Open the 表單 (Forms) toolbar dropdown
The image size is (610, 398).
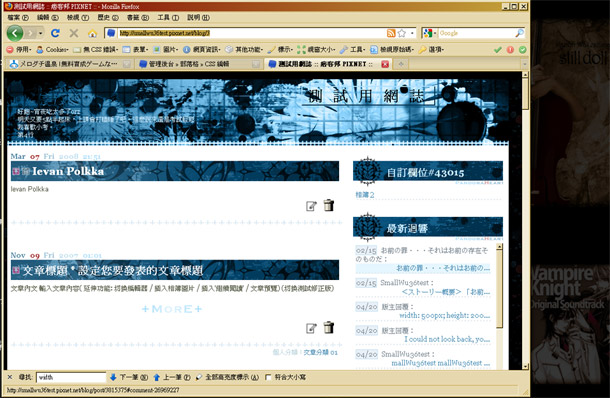(x=135, y=49)
